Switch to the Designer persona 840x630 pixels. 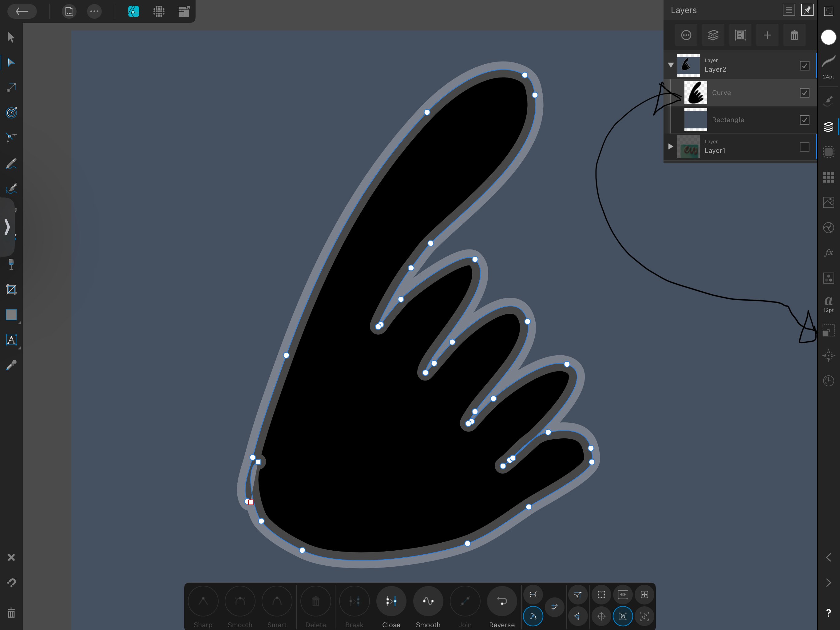coord(133,11)
